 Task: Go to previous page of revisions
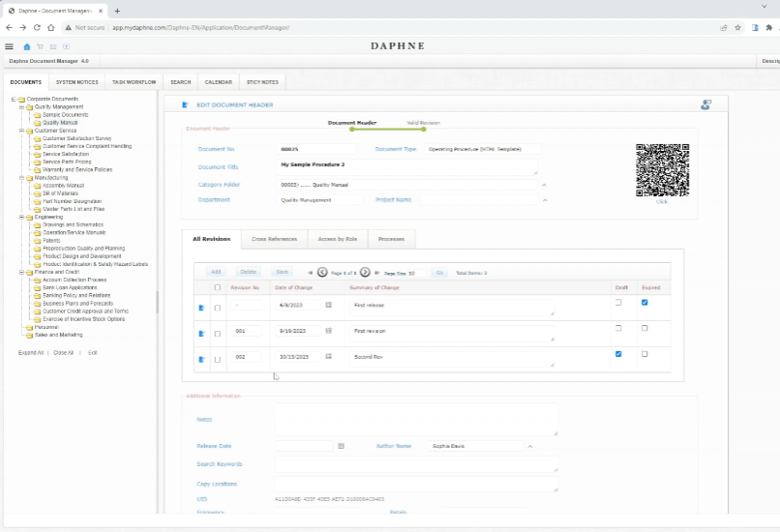point(322,273)
